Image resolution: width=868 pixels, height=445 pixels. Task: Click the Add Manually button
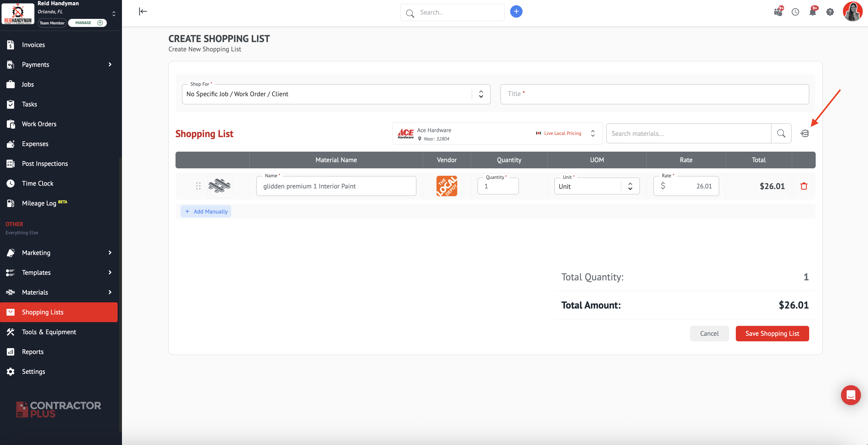(x=206, y=212)
